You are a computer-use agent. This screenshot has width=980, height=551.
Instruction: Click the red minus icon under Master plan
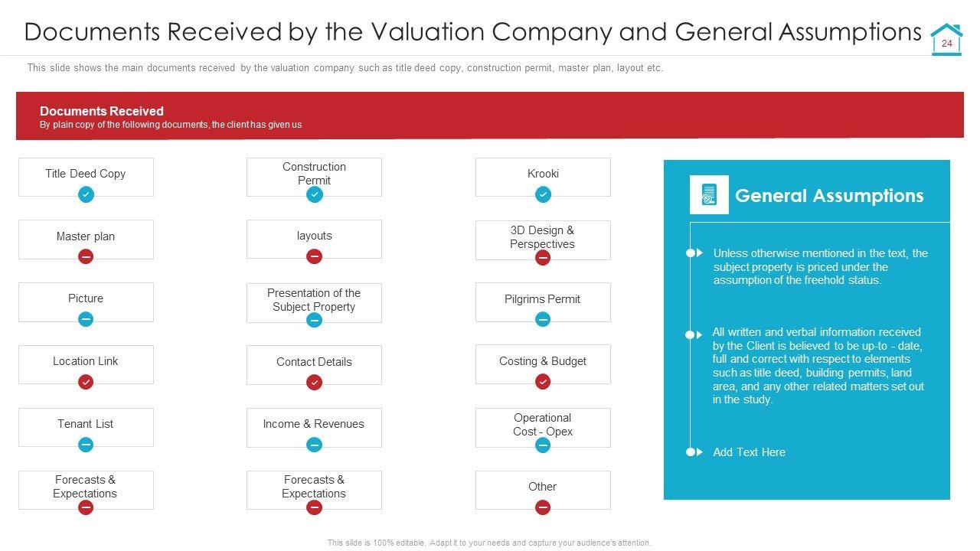(86, 257)
